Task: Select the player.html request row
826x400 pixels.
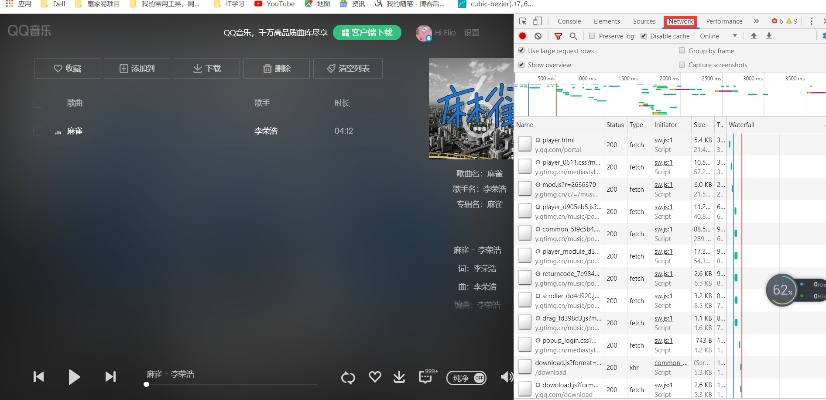Action: coord(670,144)
